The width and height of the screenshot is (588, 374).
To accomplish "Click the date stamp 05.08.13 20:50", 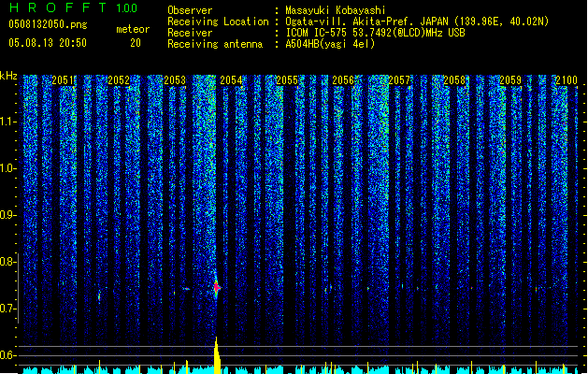I will (48, 43).
